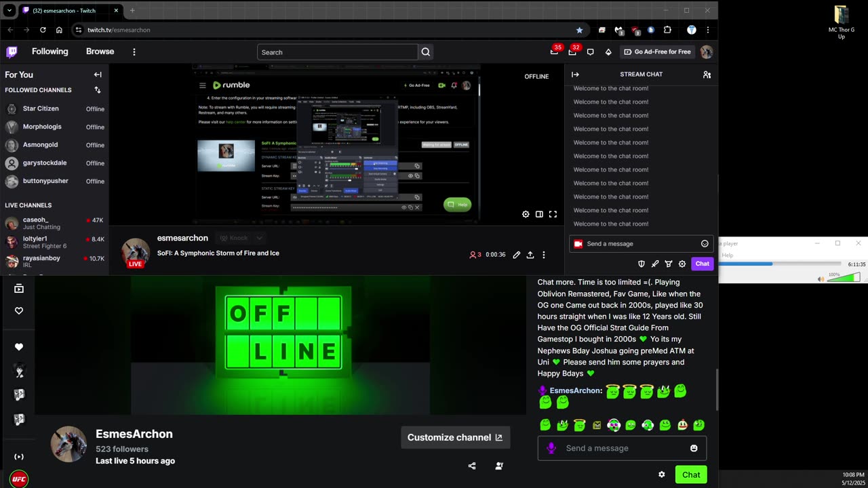Open Chrome extensions puzzle icon
868x488 pixels.
pos(667,30)
